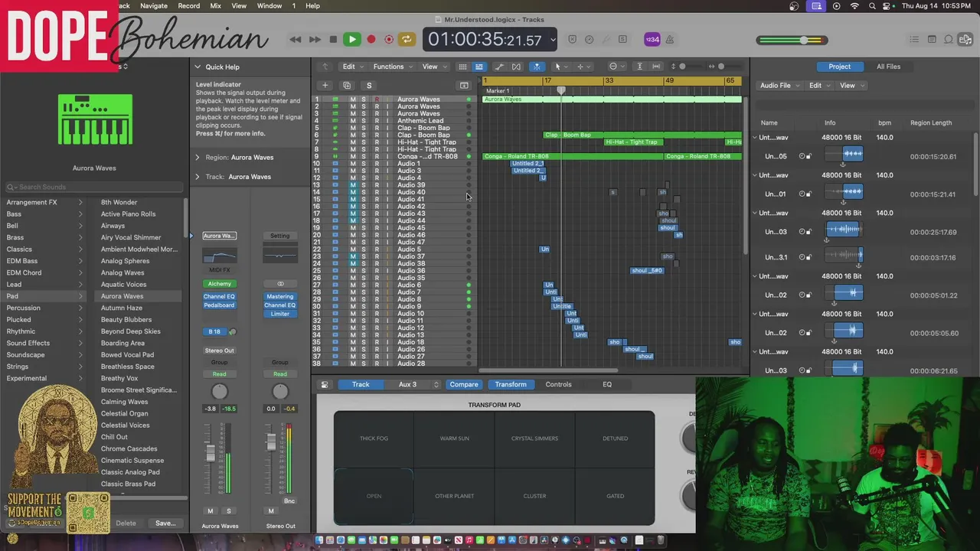Screen dimensions: 980x551
Task: Click the Duplicate Track button
Action: pos(347,86)
